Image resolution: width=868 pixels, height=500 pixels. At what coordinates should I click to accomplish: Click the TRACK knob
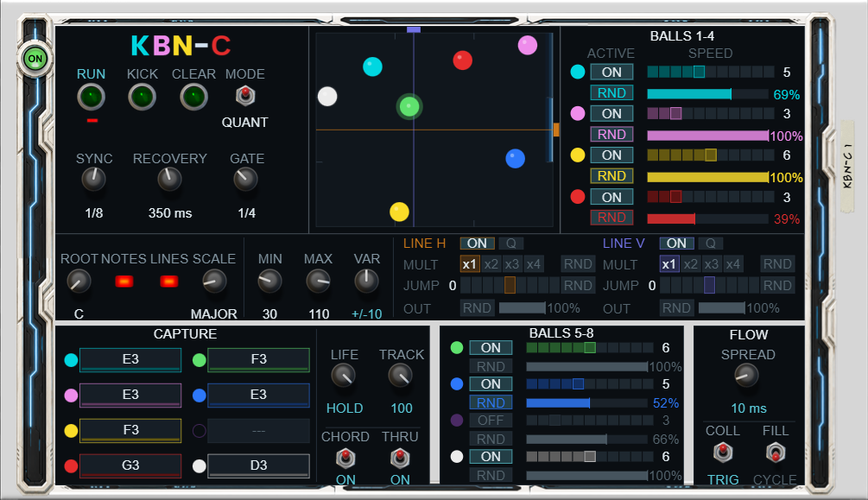401,376
